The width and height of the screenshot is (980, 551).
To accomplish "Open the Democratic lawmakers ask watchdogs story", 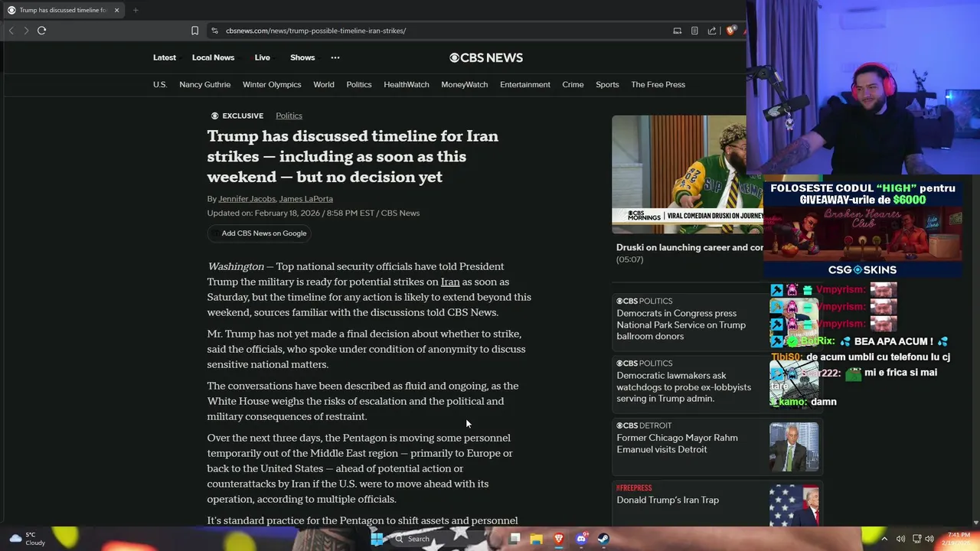I will click(x=684, y=387).
